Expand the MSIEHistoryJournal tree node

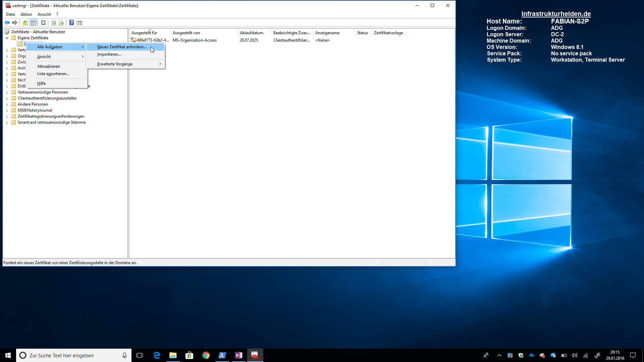(x=7, y=110)
